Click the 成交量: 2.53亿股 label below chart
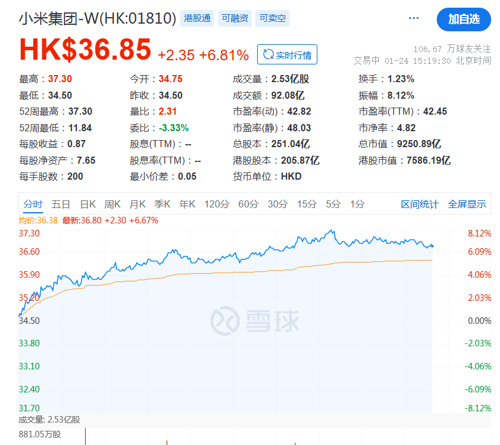This screenshot has height=445, width=500. (49, 420)
